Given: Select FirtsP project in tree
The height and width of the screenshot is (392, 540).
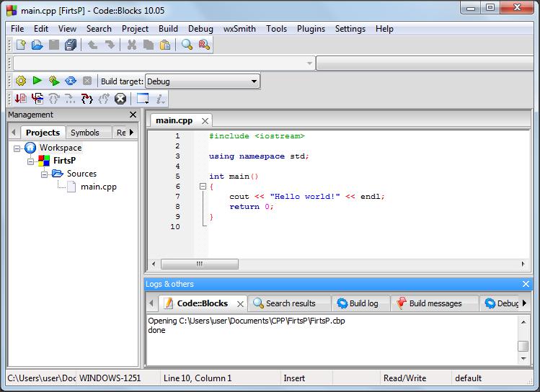Looking at the screenshot, I should [64, 161].
